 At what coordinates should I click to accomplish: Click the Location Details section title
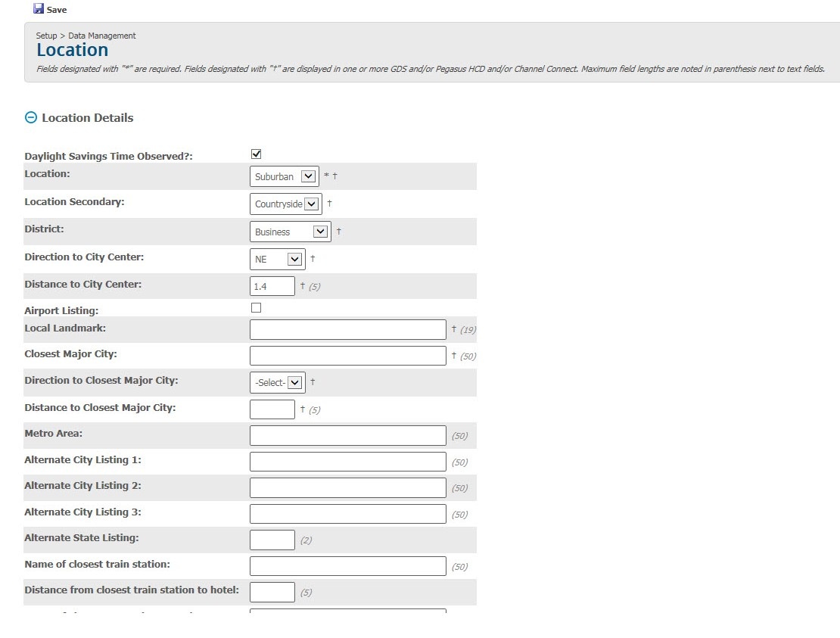pyautogui.click(x=88, y=118)
